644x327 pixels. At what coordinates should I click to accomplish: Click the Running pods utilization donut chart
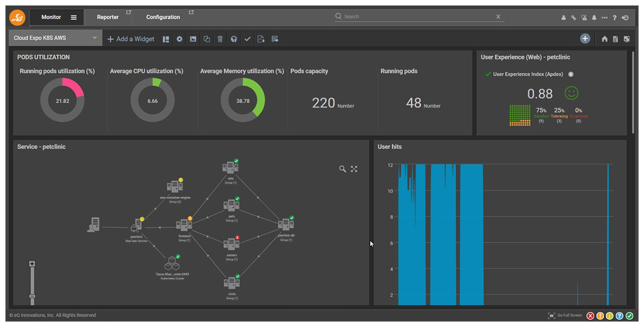62,100
